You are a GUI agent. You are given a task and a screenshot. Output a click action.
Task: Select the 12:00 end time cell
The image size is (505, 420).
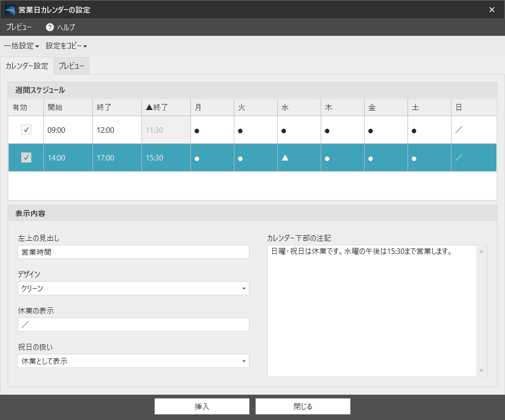coord(117,130)
